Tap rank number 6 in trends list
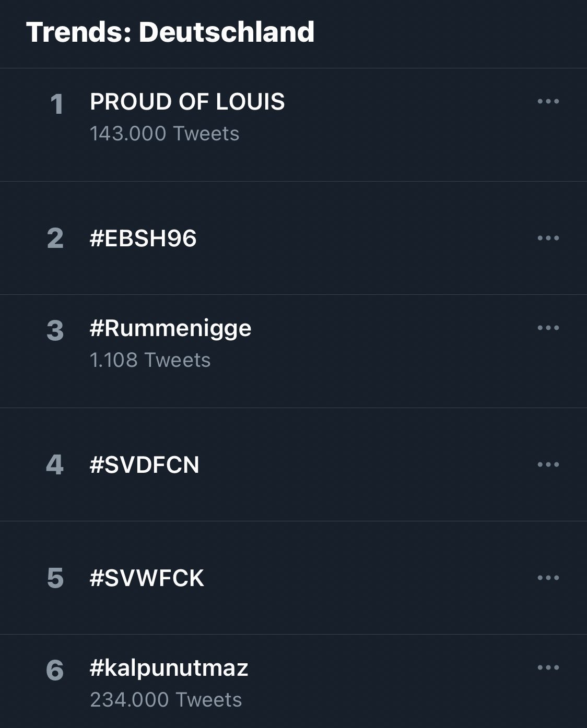 click(55, 670)
